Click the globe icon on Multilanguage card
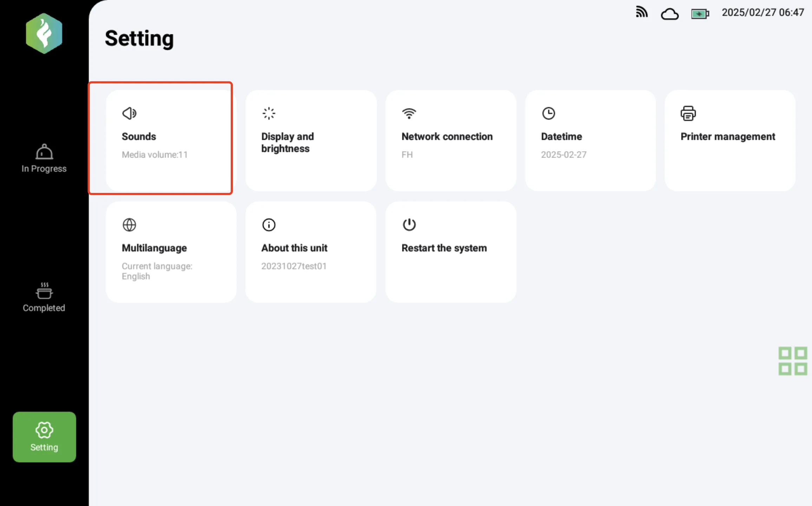The width and height of the screenshot is (812, 506). tap(129, 225)
